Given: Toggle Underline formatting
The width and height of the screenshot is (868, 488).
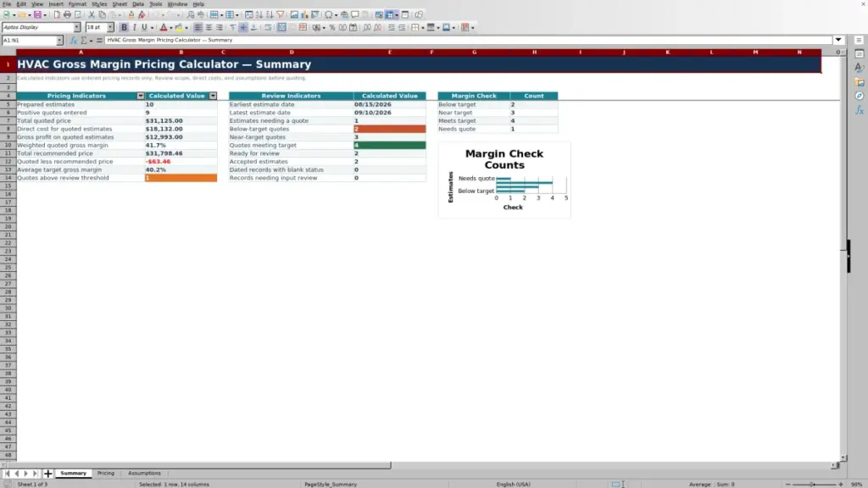Looking at the screenshot, I should coord(144,28).
